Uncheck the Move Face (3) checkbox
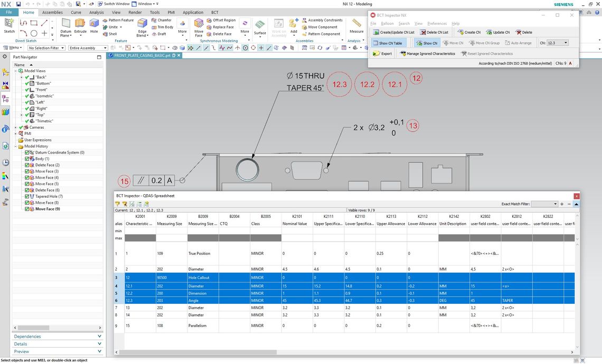Image resolution: width=602 pixels, height=364 pixels. coord(27,171)
